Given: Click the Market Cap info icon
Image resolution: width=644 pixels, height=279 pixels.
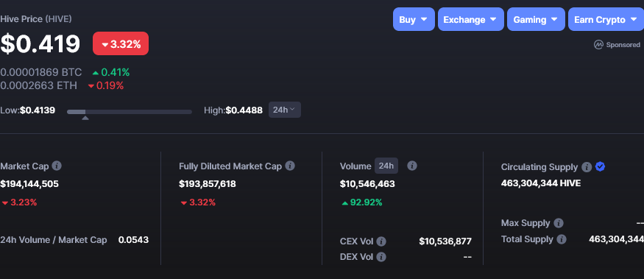Looking at the screenshot, I should coord(57,166).
